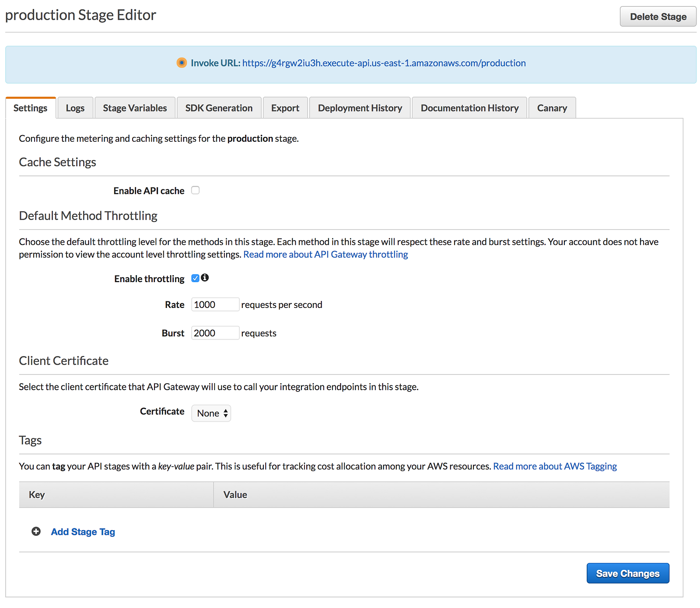
Task: Select the Export tab
Action: (x=285, y=108)
